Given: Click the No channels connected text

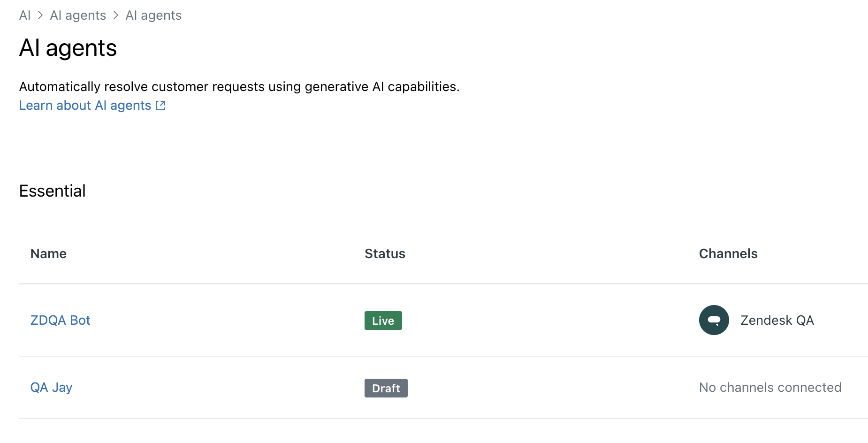Looking at the screenshot, I should 770,388.
